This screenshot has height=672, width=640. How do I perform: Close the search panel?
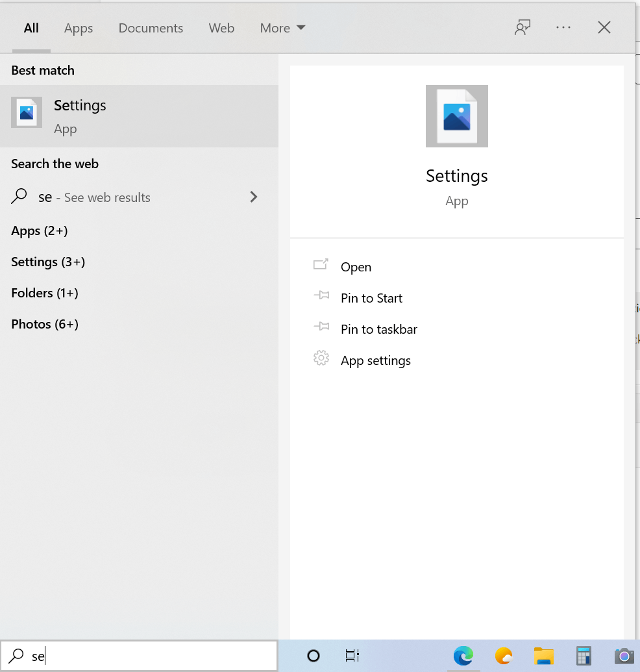point(604,27)
